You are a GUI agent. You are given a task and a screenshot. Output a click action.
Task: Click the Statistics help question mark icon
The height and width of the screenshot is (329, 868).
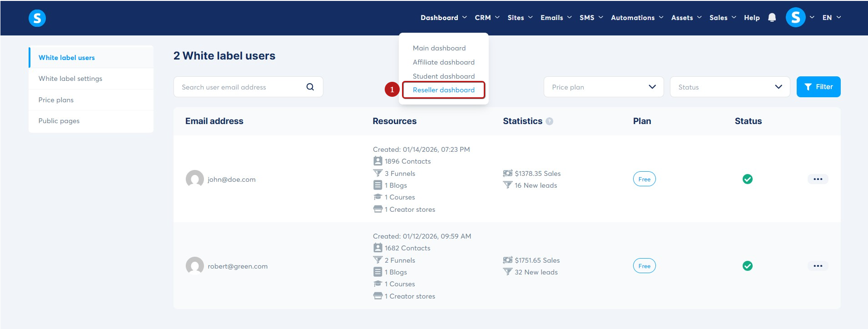549,121
